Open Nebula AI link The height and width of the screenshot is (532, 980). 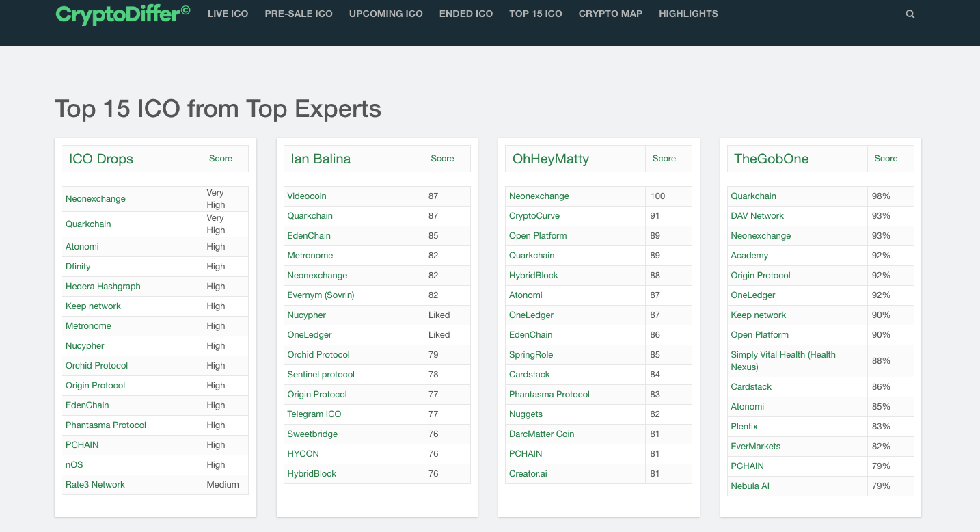(750, 486)
